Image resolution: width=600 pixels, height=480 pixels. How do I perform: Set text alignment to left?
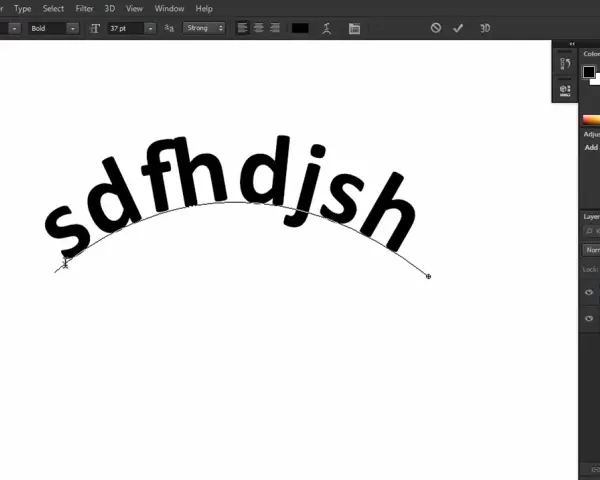tap(242, 28)
